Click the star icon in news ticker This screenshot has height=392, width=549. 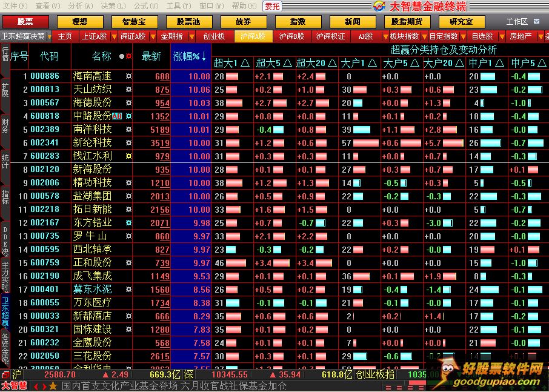click(53, 386)
